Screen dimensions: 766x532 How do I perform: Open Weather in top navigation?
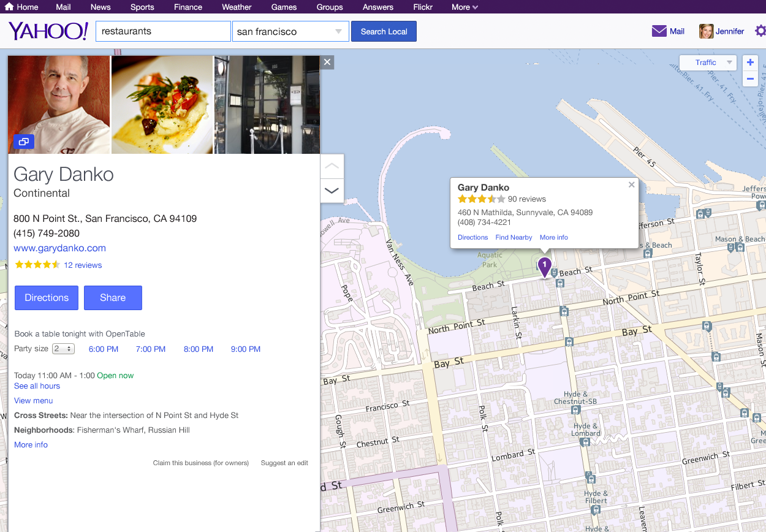pyautogui.click(x=237, y=7)
